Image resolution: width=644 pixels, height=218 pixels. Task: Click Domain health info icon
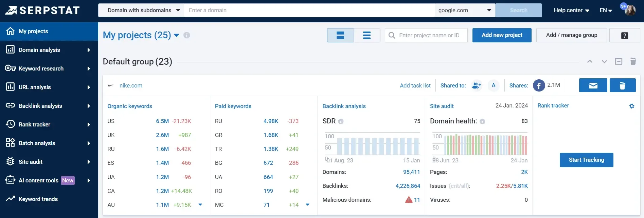coord(482,121)
